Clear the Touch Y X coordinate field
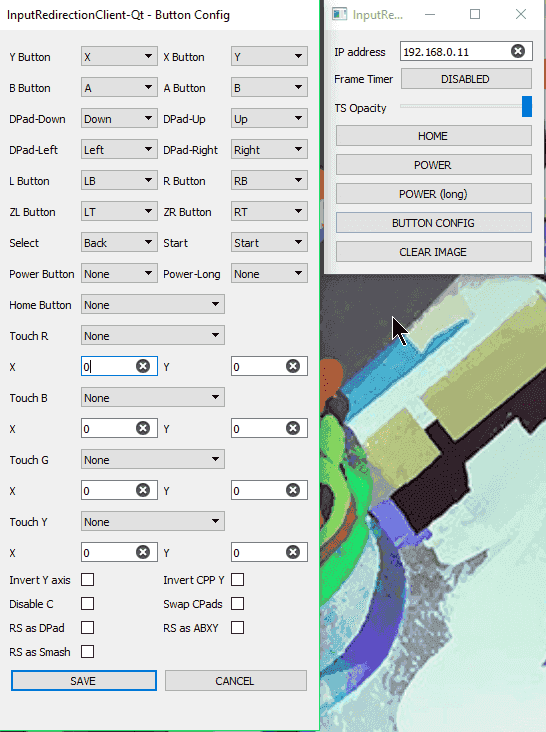 click(x=143, y=553)
